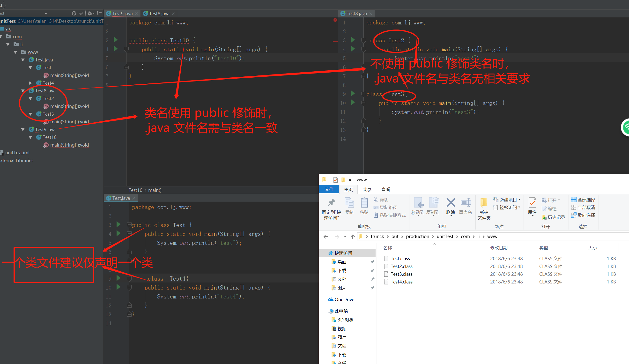Click the Properties checkmark icon in ribbon
Viewport: 629px width, 364px height.
click(x=532, y=203)
